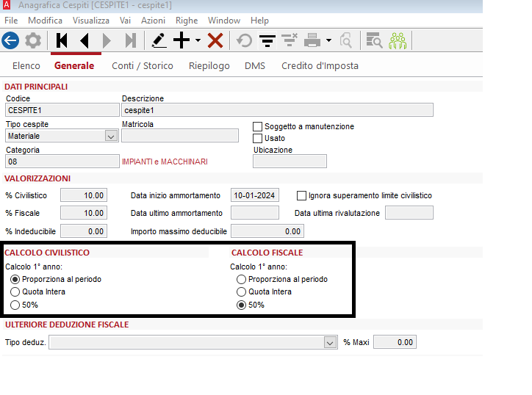
Task: Click Data ultima rivalutazione field
Action: click(x=409, y=213)
